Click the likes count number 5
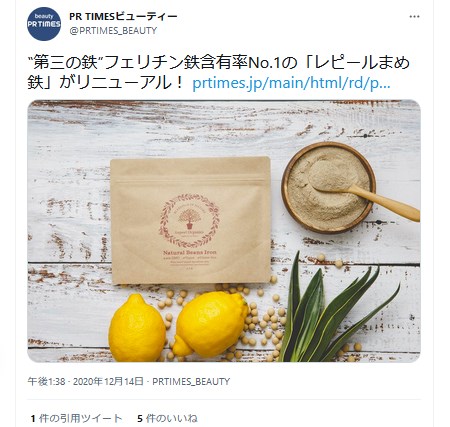The width and height of the screenshot is (450, 427). tap(140, 419)
